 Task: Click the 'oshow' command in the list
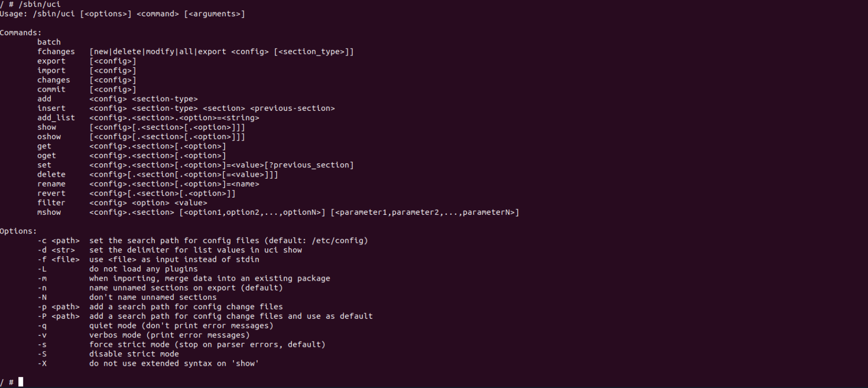click(x=49, y=137)
